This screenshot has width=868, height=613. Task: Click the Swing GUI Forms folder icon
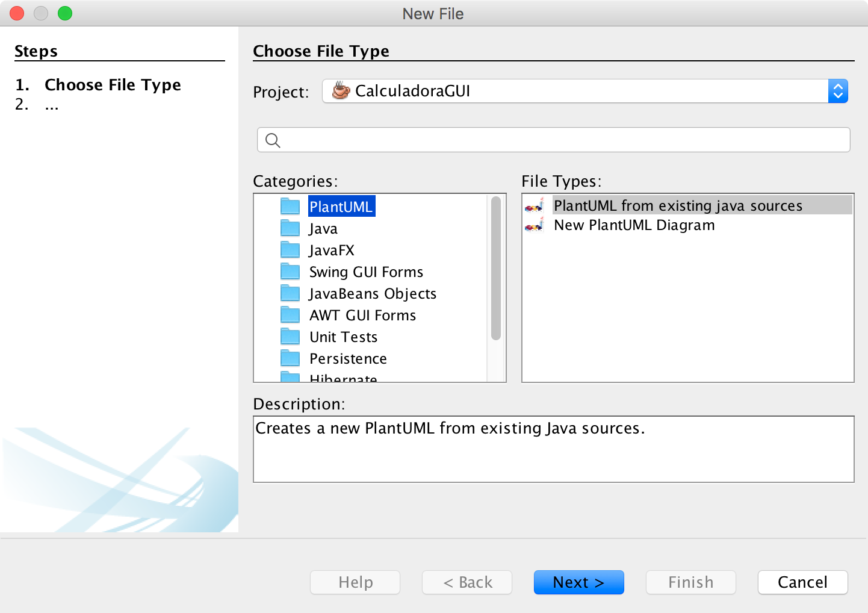coord(290,271)
